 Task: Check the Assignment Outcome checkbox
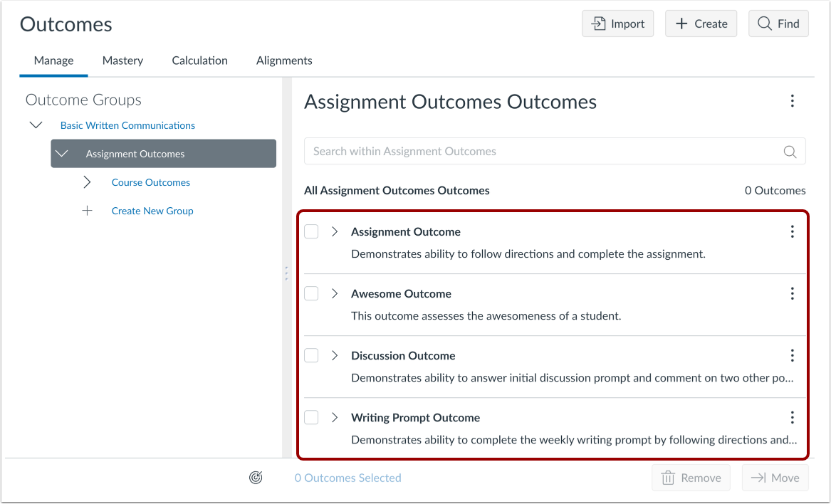point(311,231)
